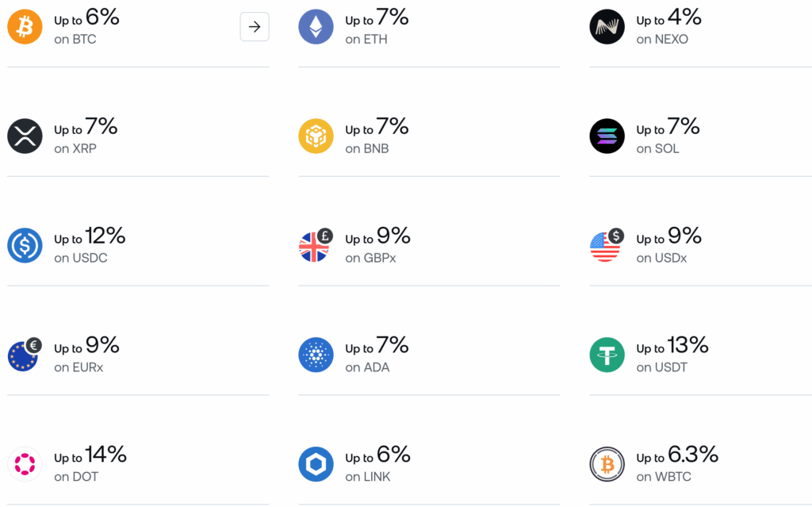Image resolution: width=812 pixels, height=507 pixels.
Task: Click the British flag GBPx icon
Action: pyautogui.click(x=314, y=248)
